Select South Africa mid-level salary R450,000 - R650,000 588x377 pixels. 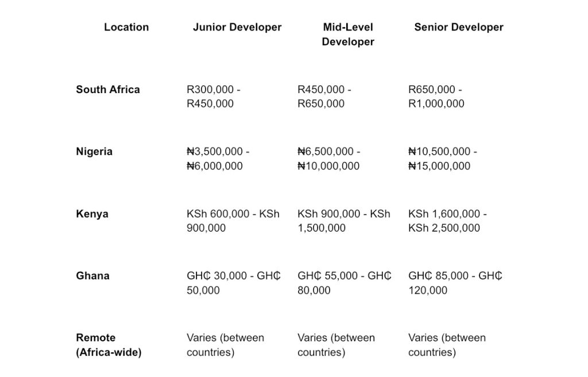[324, 97]
